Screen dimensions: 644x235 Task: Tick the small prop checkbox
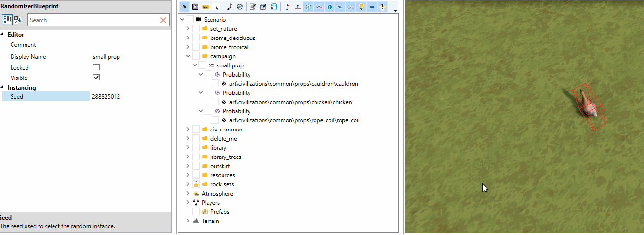[x=202, y=65]
